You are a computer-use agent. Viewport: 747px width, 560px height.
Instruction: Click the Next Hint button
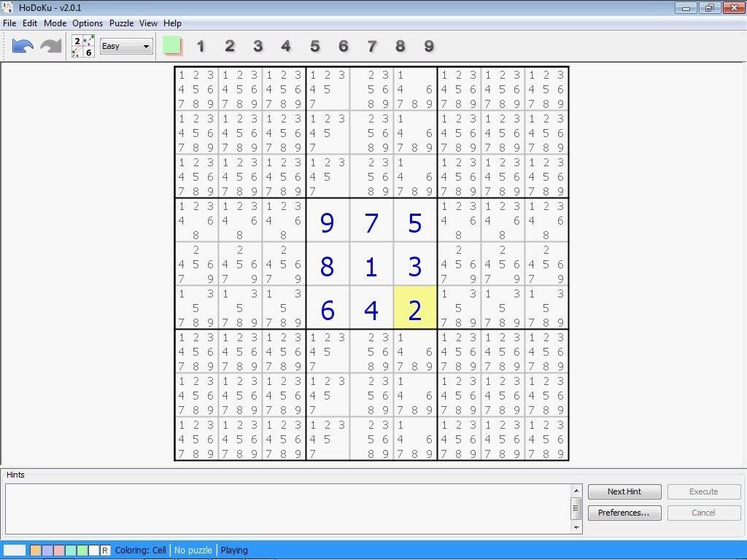[x=624, y=491]
